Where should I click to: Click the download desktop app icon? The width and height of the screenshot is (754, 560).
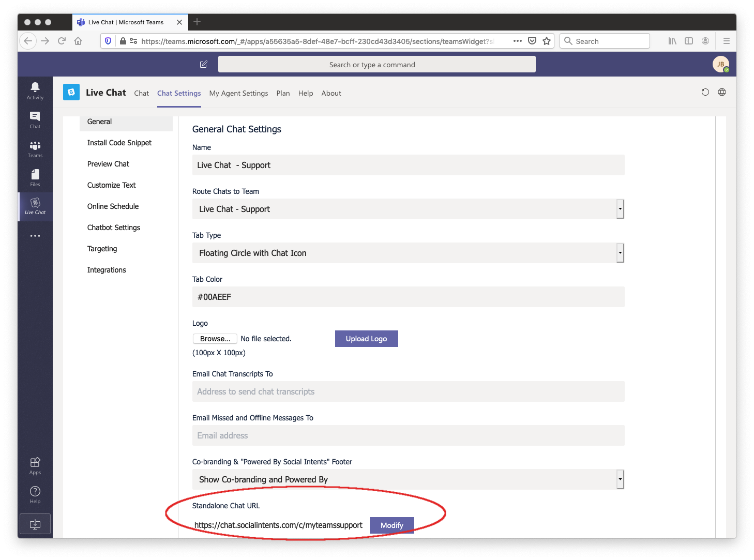coord(35,524)
